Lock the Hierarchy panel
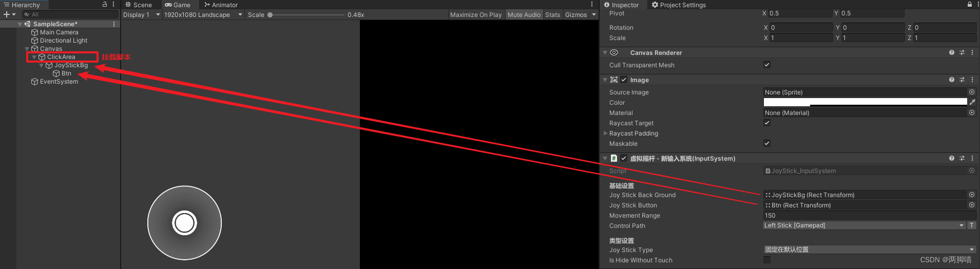The image size is (980, 269). tap(105, 4)
